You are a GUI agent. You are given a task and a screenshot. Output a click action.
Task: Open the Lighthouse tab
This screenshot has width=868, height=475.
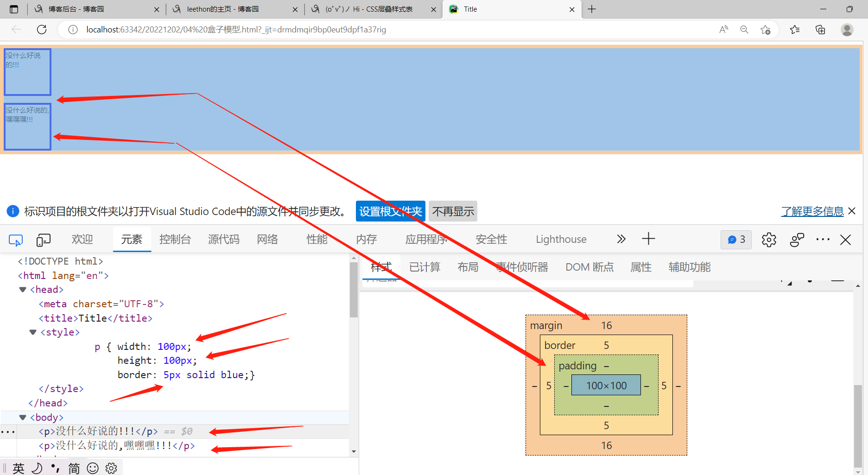(x=561, y=239)
